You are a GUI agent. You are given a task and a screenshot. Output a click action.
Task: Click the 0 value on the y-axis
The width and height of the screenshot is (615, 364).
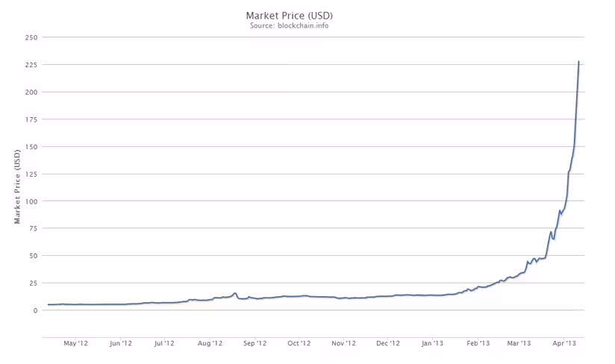35,311
